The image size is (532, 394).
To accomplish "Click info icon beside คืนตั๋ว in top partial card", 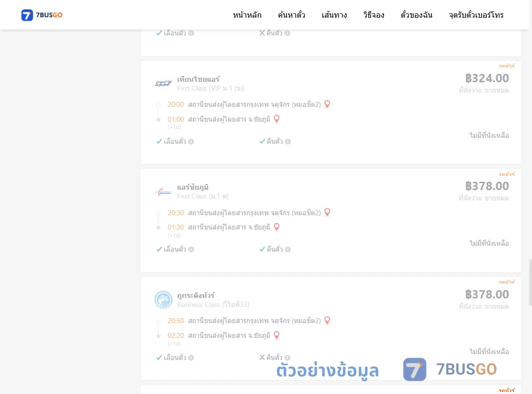I will pyautogui.click(x=287, y=33).
